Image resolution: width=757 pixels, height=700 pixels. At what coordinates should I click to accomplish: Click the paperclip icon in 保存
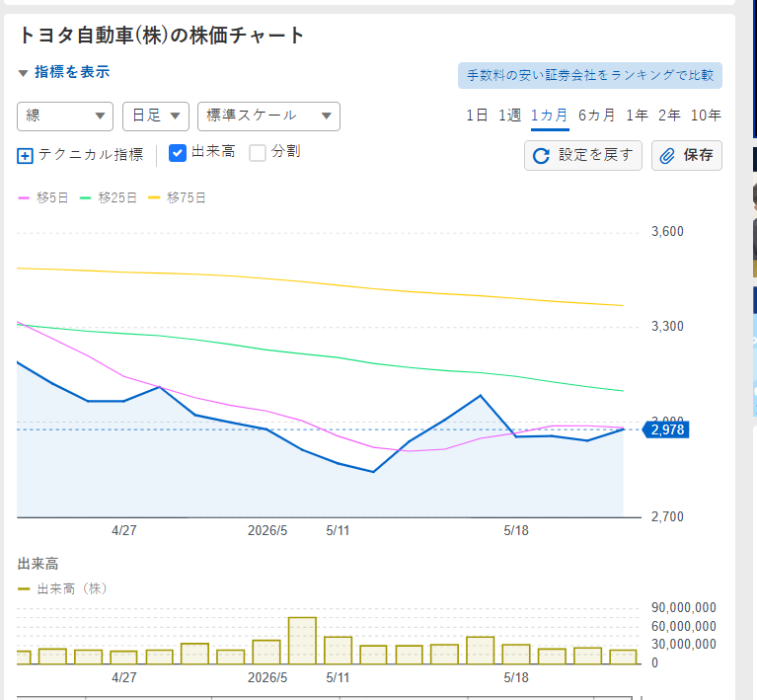667,156
